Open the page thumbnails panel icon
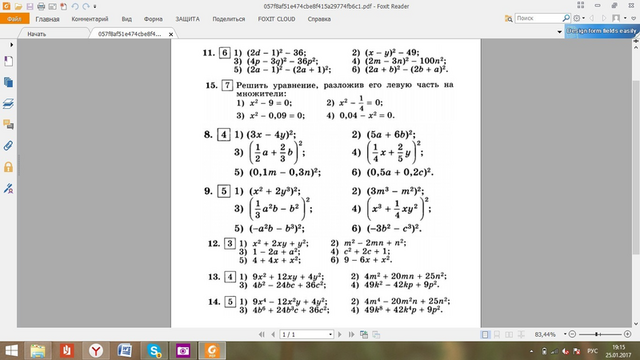Image resolution: width=640 pixels, height=360 pixels. [8, 82]
